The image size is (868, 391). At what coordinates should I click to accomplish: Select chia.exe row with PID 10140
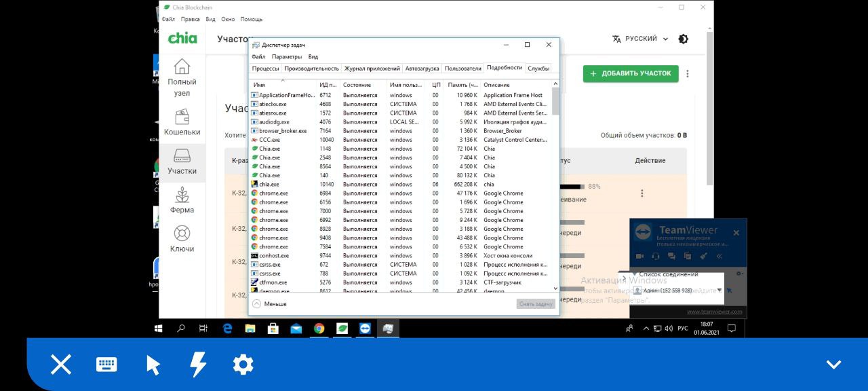point(400,184)
